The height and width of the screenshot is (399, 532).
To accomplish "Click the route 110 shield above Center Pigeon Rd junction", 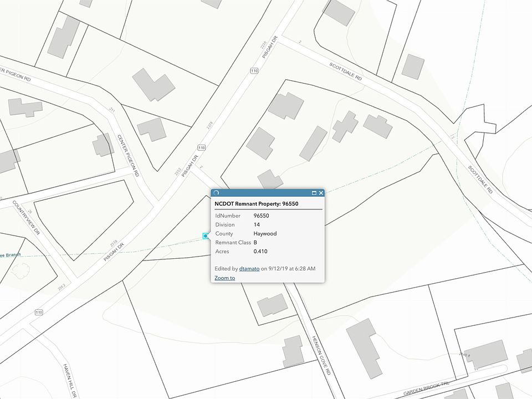I will [x=202, y=147].
